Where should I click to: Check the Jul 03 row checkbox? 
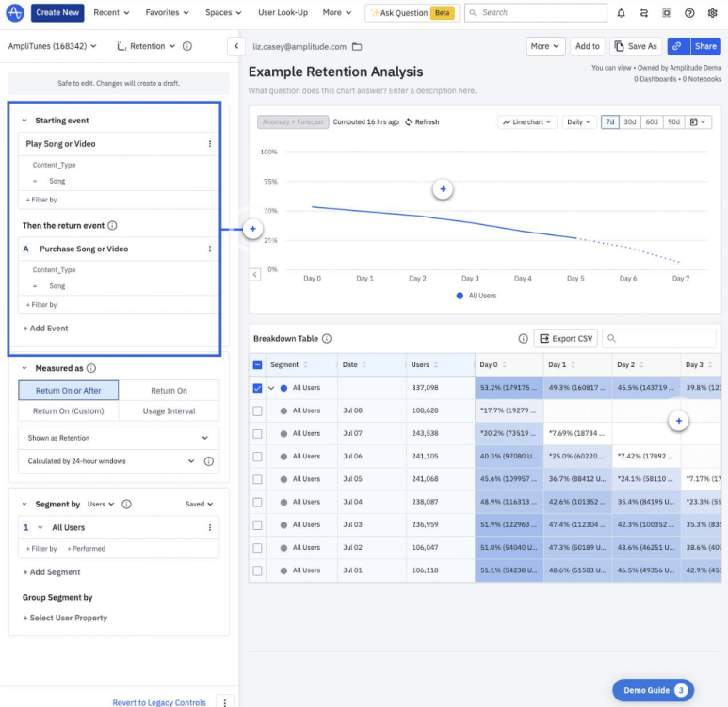[258, 525]
